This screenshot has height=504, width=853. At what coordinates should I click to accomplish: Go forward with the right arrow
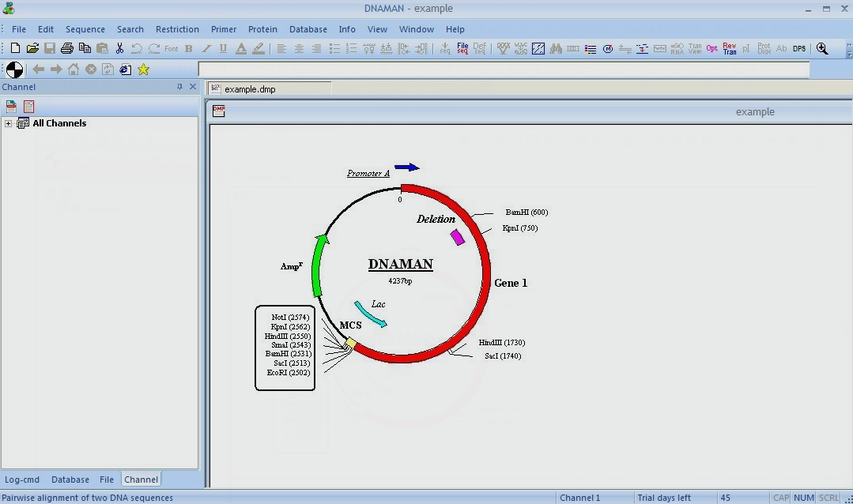55,69
